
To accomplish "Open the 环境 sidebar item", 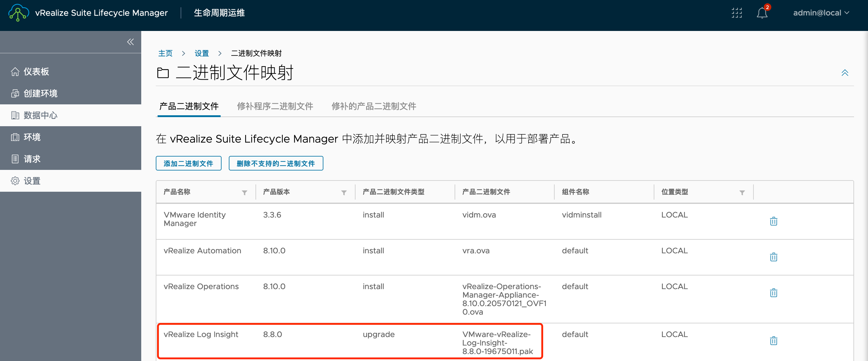I will [70, 137].
